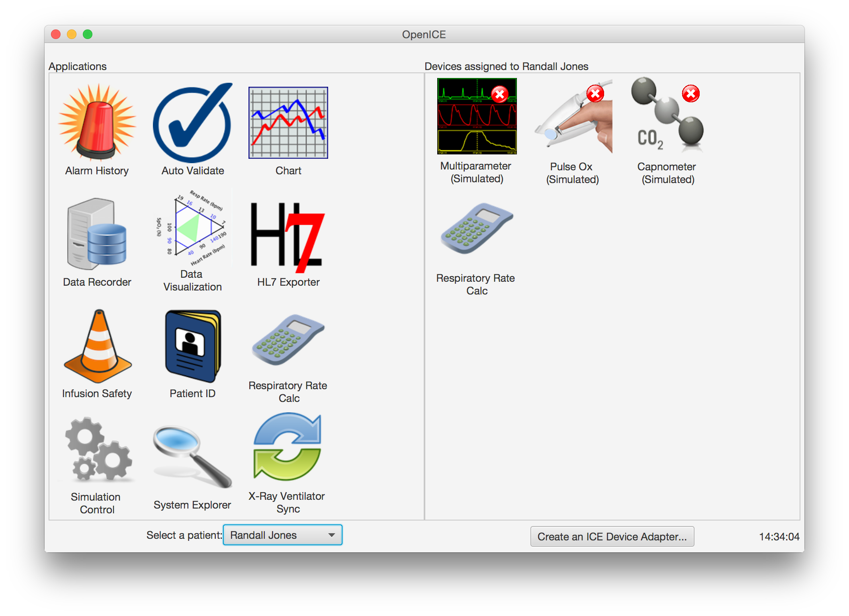Minimize the OpenICE window
The height and width of the screenshot is (616, 849).
[72, 34]
